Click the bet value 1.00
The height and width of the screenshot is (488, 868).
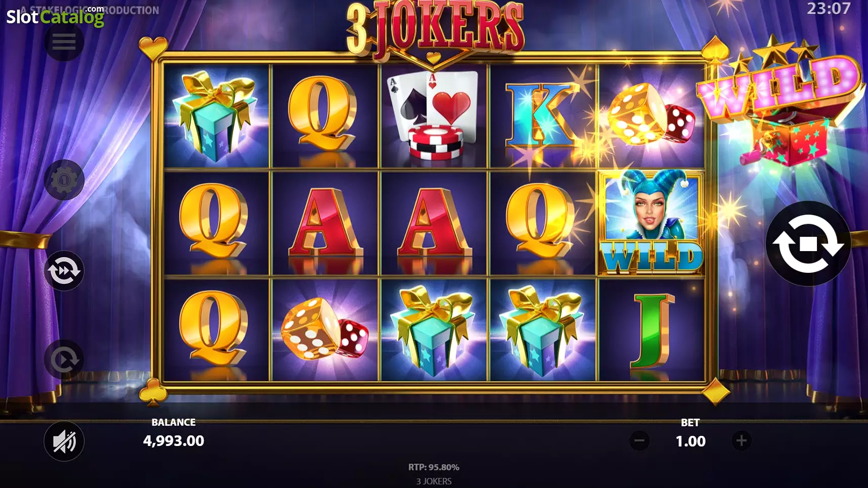[x=690, y=441]
